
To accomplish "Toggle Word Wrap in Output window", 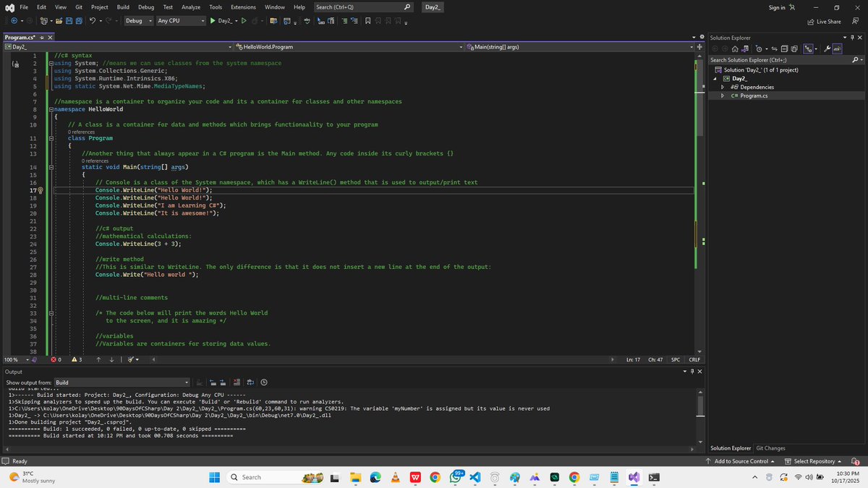I will click(250, 382).
